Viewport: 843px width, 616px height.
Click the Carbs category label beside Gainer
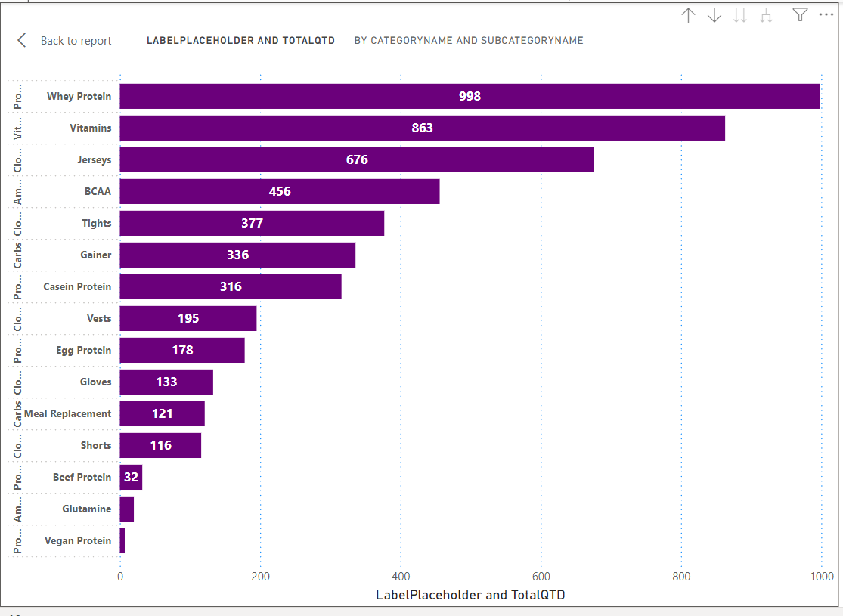click(17, 255)
